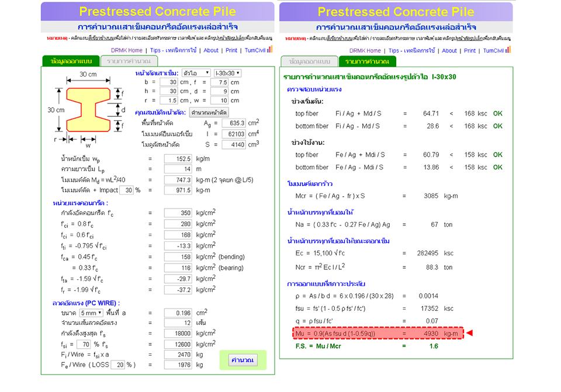Switch to รายการคำนวณ tab in the left panel
Viewport: 561px width, 392px height.
[x=129, y=61]
